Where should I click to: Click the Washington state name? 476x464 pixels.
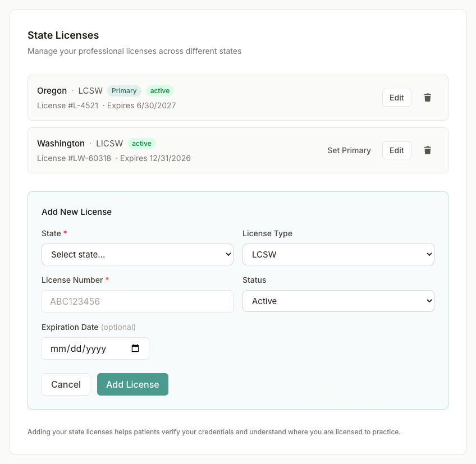click(61, 144)
